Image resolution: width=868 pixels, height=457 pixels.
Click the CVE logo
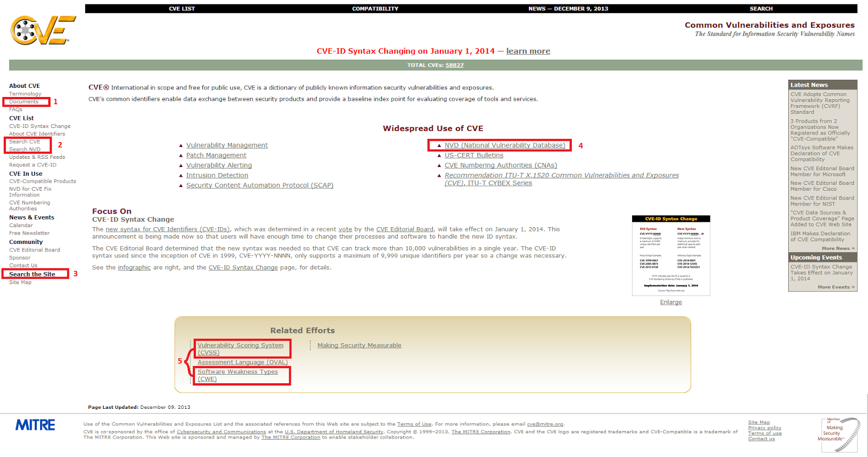pyautogui.click(x=43, y=30)
